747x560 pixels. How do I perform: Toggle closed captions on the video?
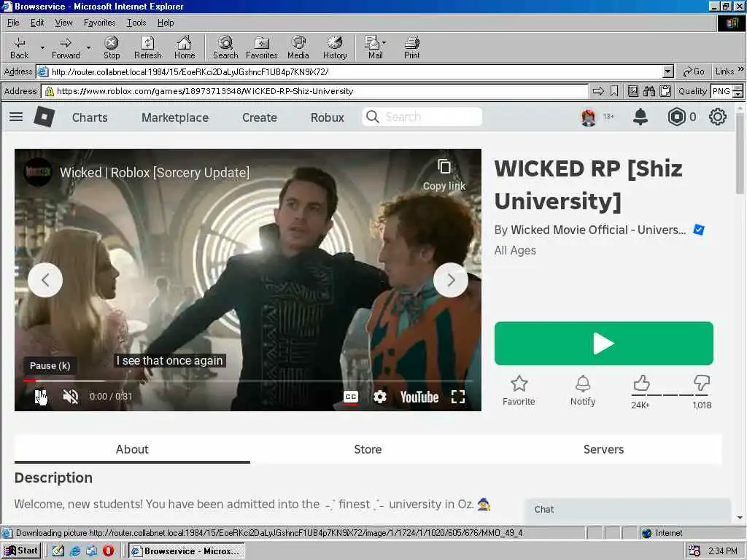pos(351,397)
